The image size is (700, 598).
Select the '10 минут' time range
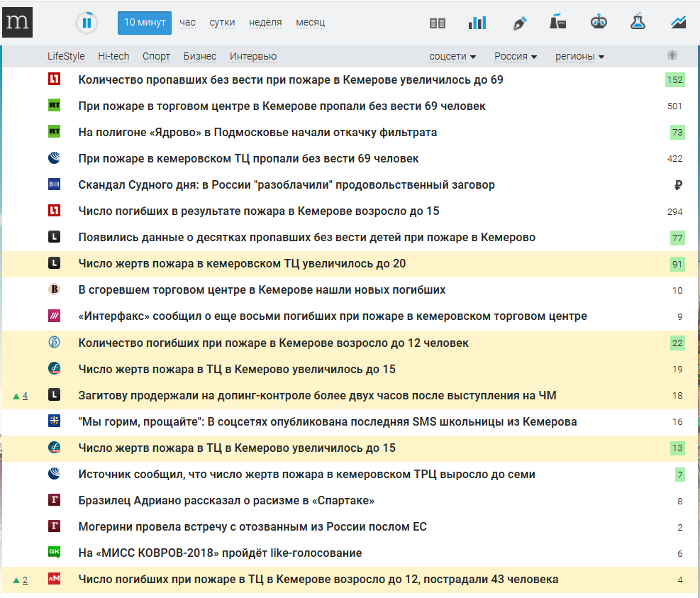145,23
